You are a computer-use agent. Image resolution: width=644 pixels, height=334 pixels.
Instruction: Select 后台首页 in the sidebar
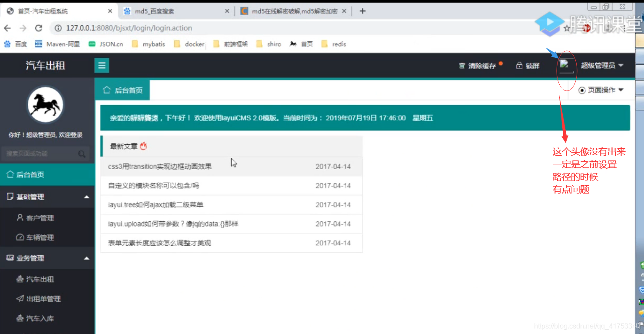pyautogui.click(x=47, y=174)
